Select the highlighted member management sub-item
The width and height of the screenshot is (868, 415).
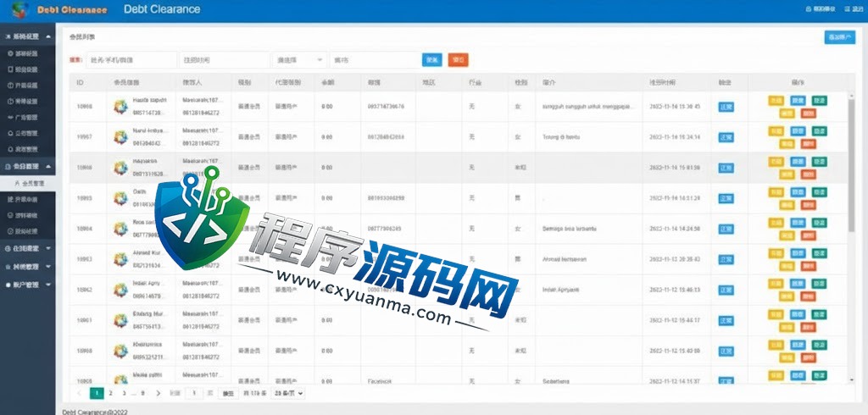click(28, 183)
